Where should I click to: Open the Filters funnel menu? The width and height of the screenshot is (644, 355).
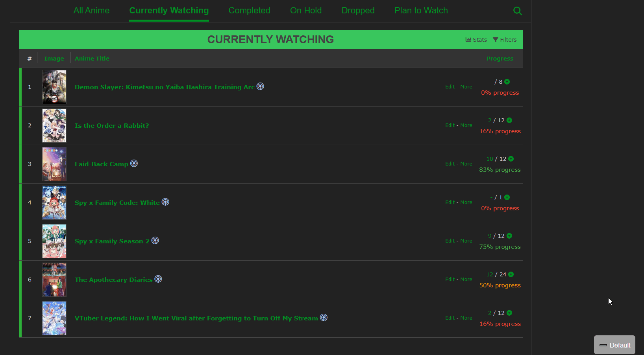504,40
